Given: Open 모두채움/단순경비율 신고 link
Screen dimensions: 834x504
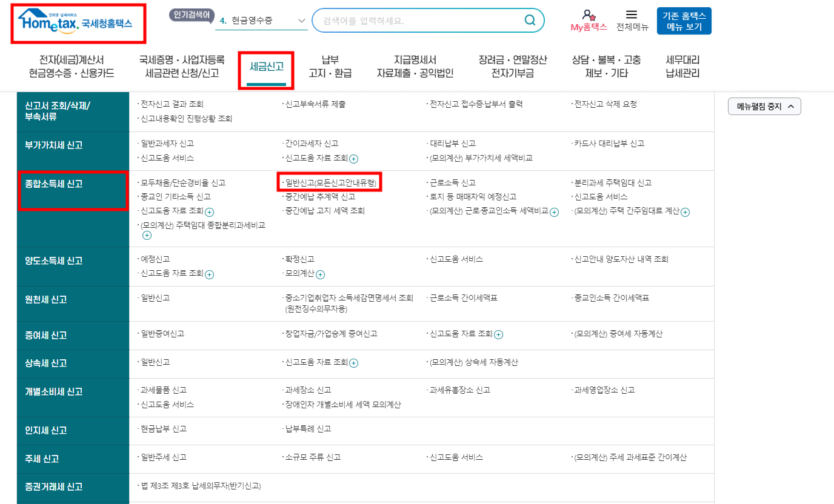Looking at the screenshot, I should 182,182.
